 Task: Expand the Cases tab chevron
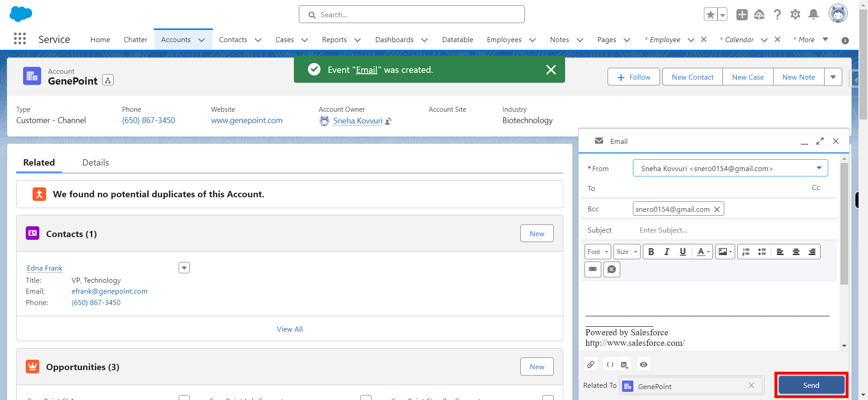tap(305, 40)
